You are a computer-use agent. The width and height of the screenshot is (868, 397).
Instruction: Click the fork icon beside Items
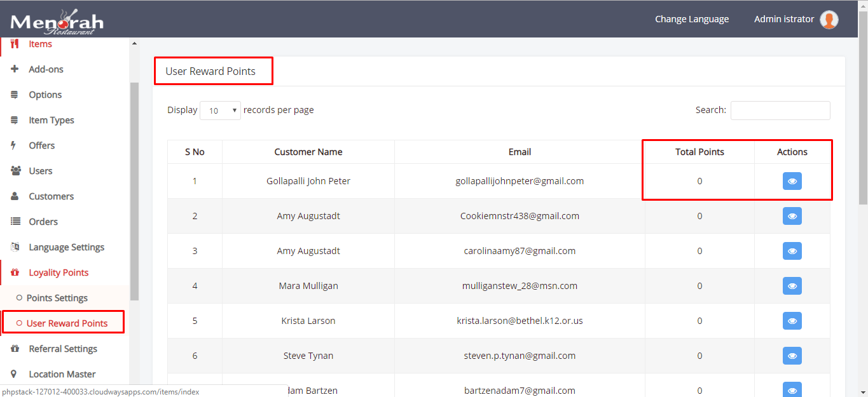(x=15, y=44)
